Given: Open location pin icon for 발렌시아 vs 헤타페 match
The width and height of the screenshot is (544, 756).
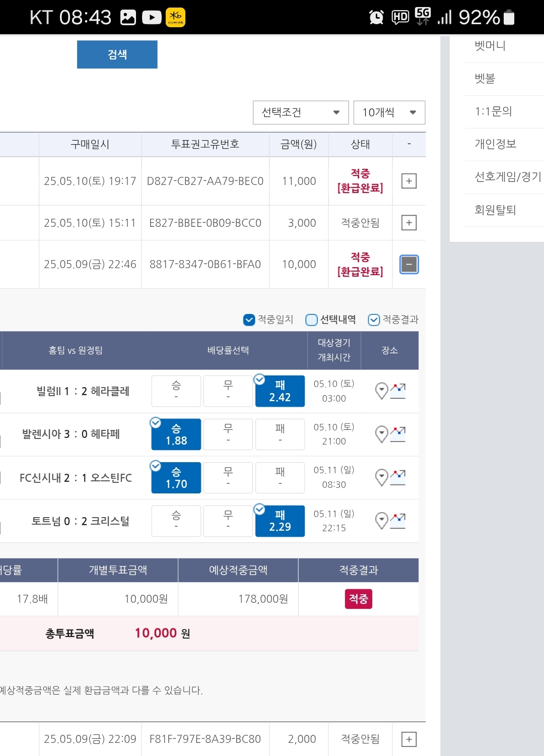Looking at the screenshot, I should coord(382,434).
